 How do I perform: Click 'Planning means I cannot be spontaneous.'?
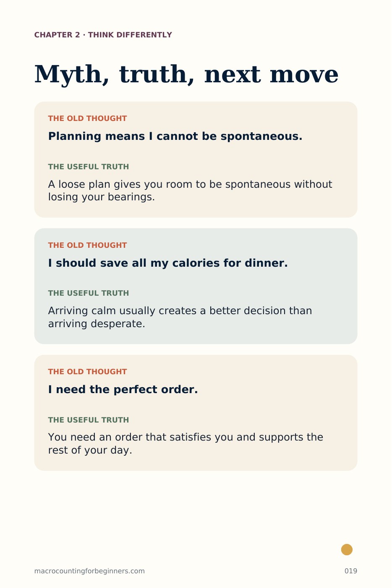coord(175,136)
